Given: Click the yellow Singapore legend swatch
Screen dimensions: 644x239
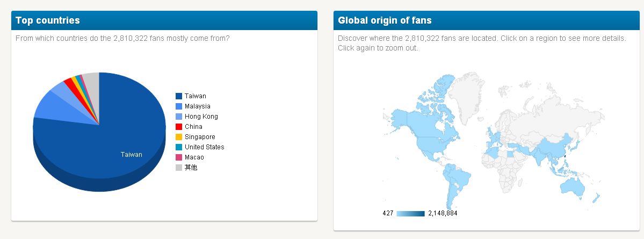Looking at the screenshot, I should pos(179,137).
